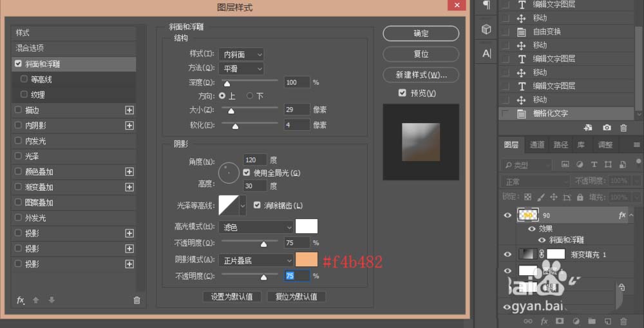Open the layer filter 类型 dropdown
Image resolution: width=644 pixels, height=328 pixels.
click(x=527, y=165)
